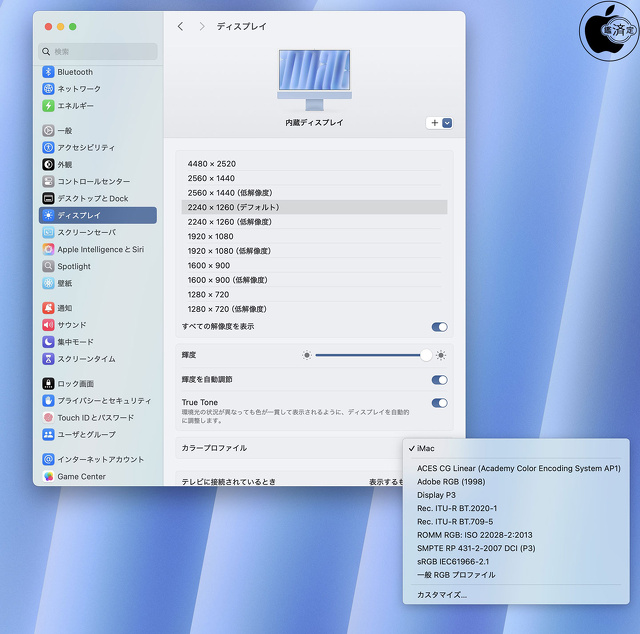Screen dimensions: 640x634
Task: Select the Touch ID とパスワード icon
Action: (48, 418)
